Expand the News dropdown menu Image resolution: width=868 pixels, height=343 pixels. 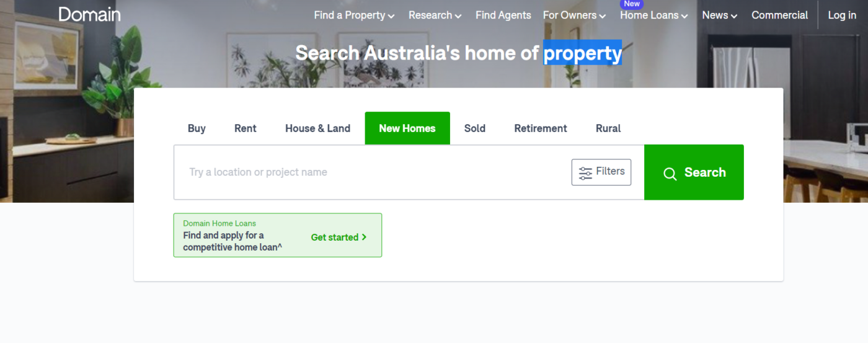719,16
